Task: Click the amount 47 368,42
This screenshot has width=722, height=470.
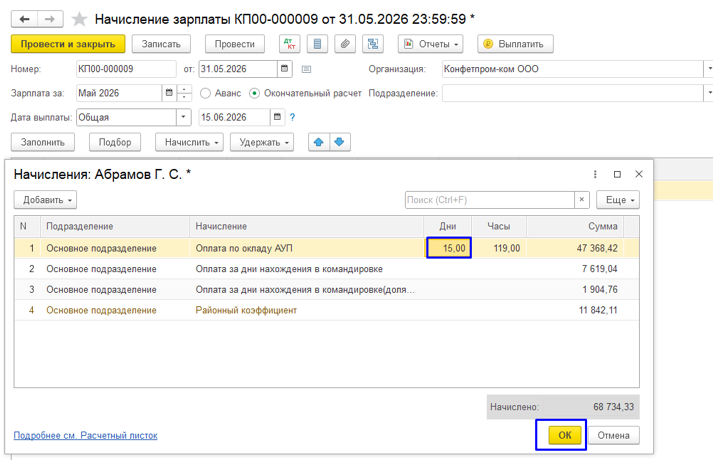Action: 597,248
